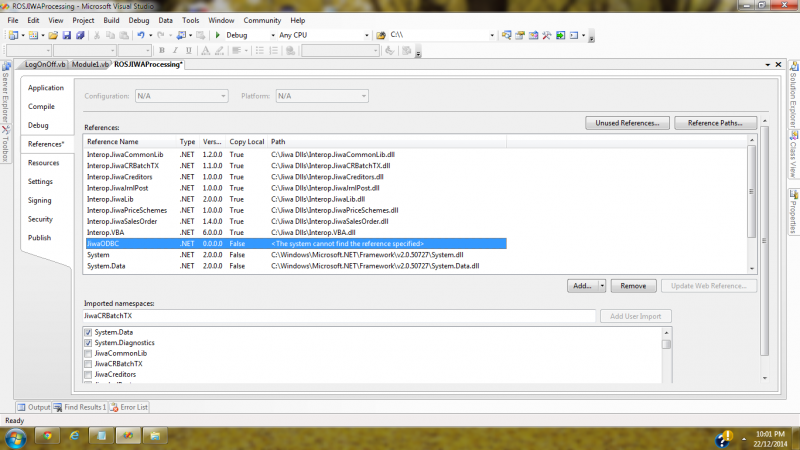Click the Undo toolbar icon
This screenshot has width=800, height=450.
141,35
